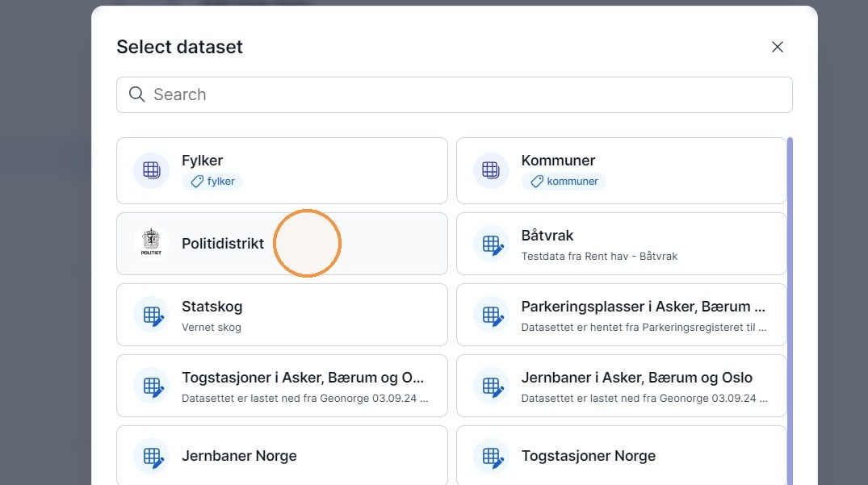This screenshot has width=868, height=485.
Task: Click the Fylker dataset grid icon
Action: click(151, 170)
